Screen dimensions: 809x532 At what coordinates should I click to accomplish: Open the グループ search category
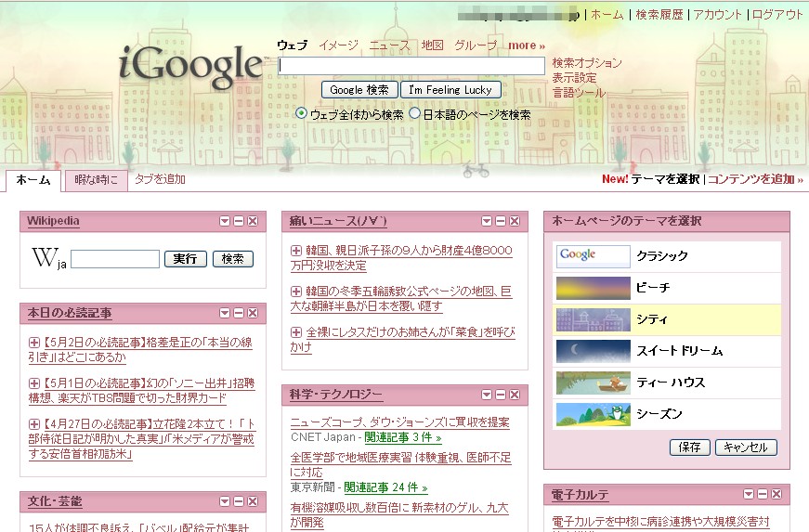tap(476, 45)
